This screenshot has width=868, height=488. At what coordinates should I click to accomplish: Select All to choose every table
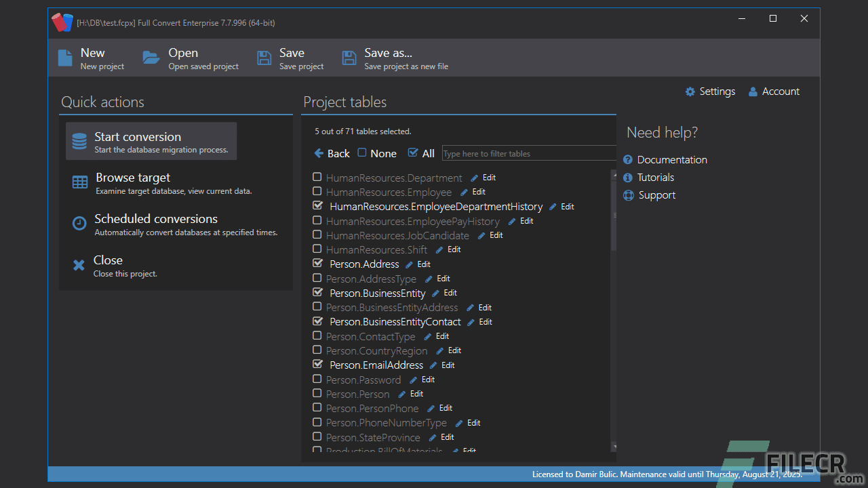(421, 153)
